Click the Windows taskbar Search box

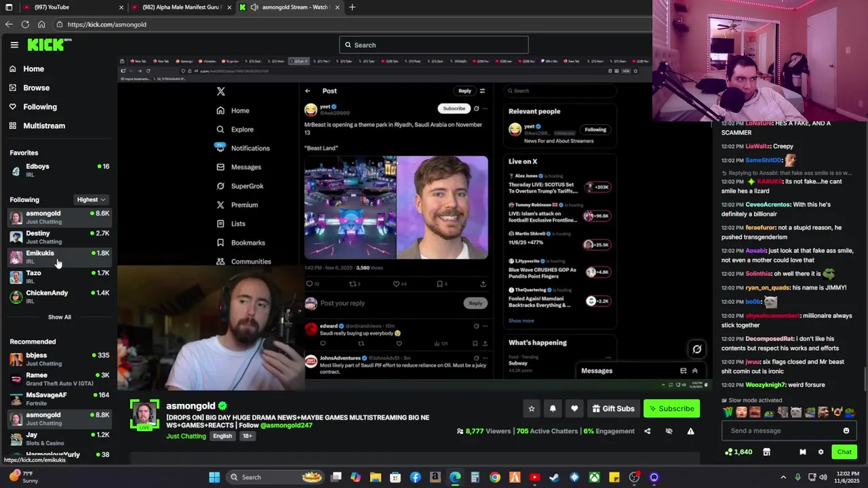coord(277,477)
